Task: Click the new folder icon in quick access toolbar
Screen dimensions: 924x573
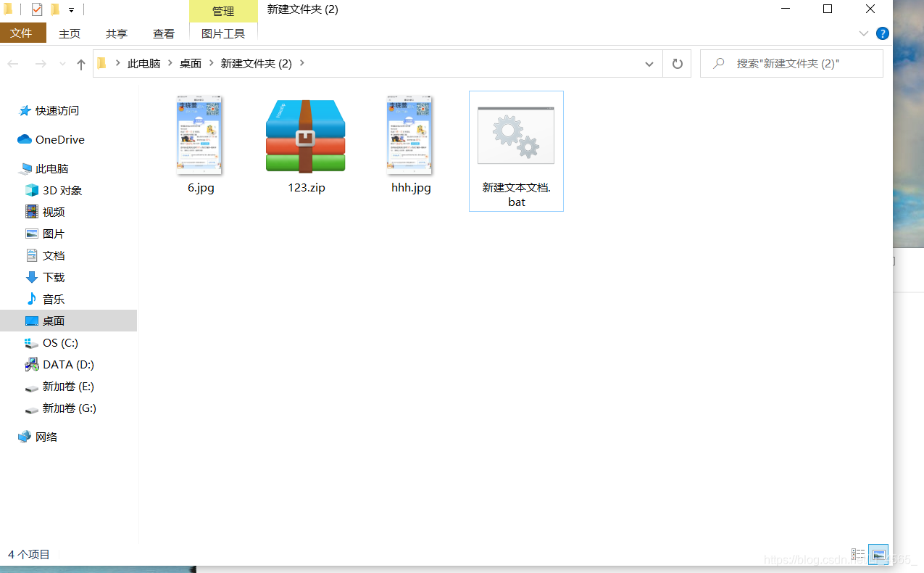Action: (x=55, y=9)
